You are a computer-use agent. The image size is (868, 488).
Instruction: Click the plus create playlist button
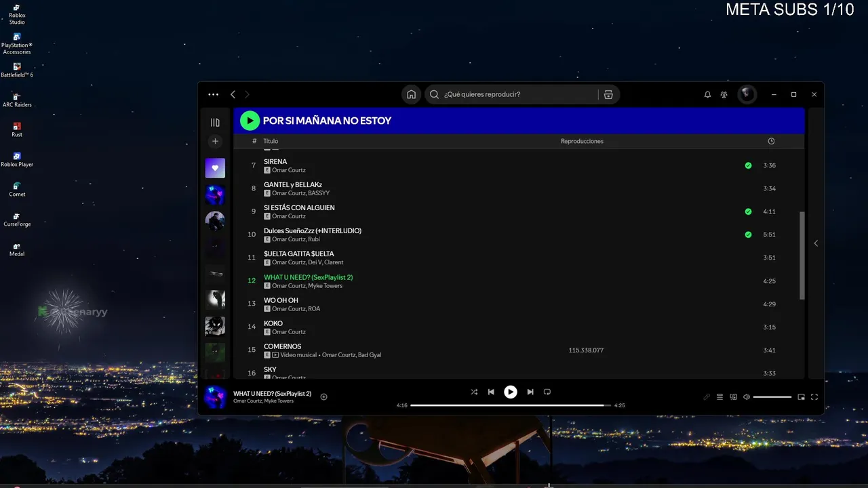[x=215, y=142]
